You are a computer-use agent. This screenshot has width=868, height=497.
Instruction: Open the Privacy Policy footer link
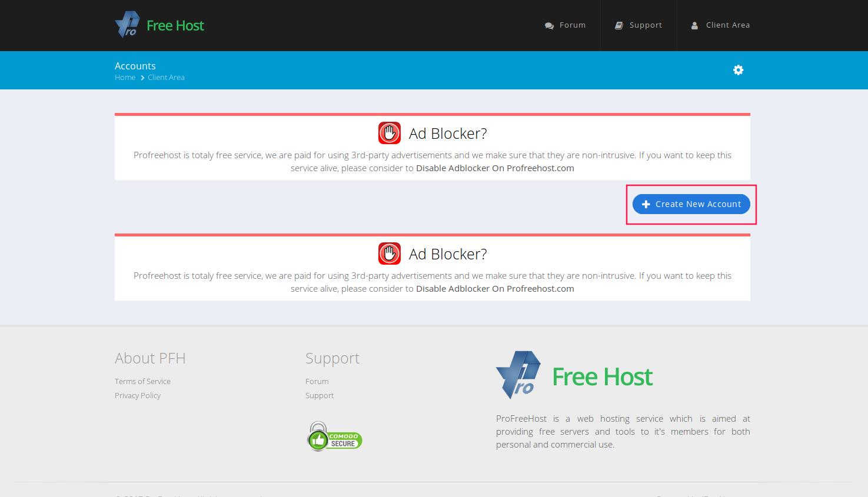pos(138,395)
